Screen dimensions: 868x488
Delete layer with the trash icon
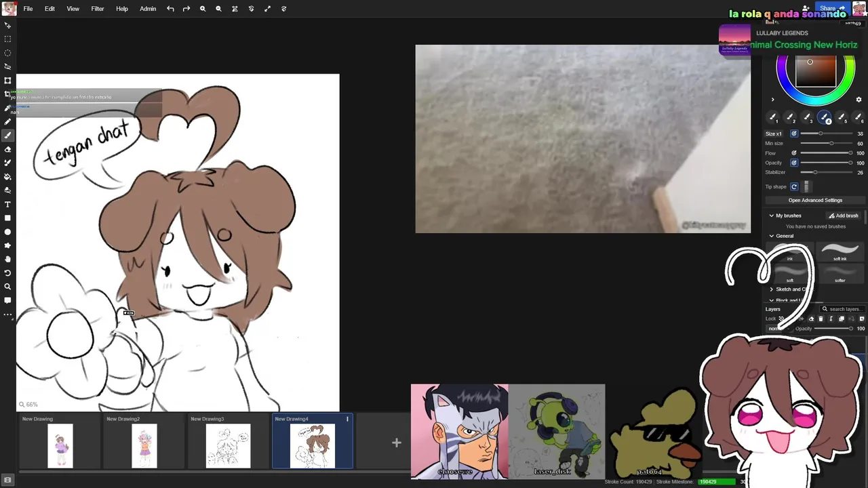pos(821,319)
